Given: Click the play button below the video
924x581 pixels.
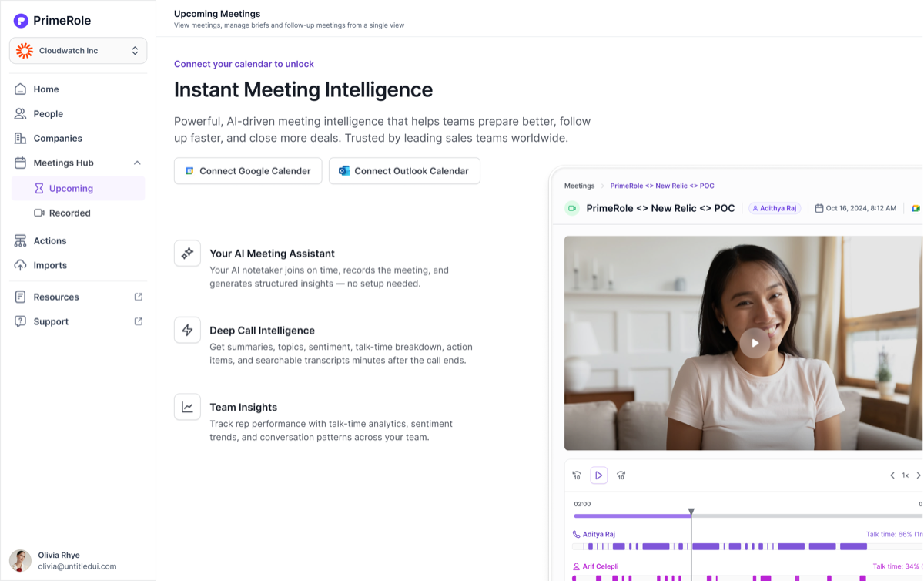Looking at the screenshot, I should point(598,475).
